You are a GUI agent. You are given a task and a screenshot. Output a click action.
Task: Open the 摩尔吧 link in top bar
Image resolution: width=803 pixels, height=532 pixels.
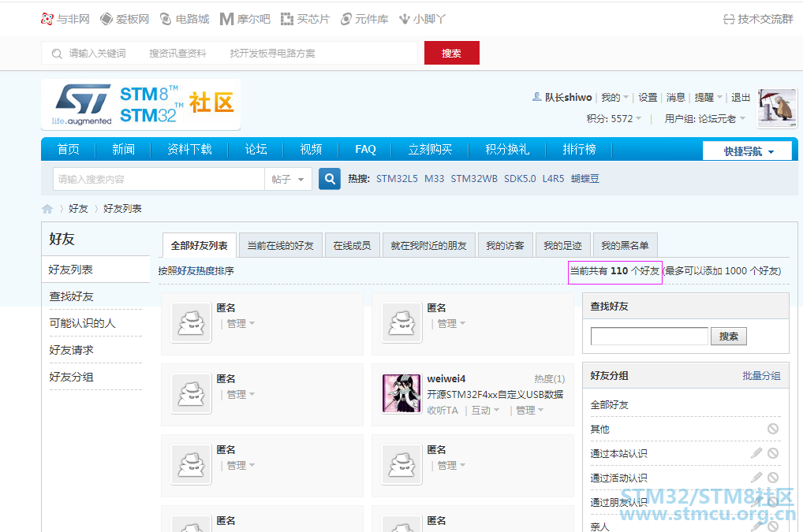(x=245, y=19)
